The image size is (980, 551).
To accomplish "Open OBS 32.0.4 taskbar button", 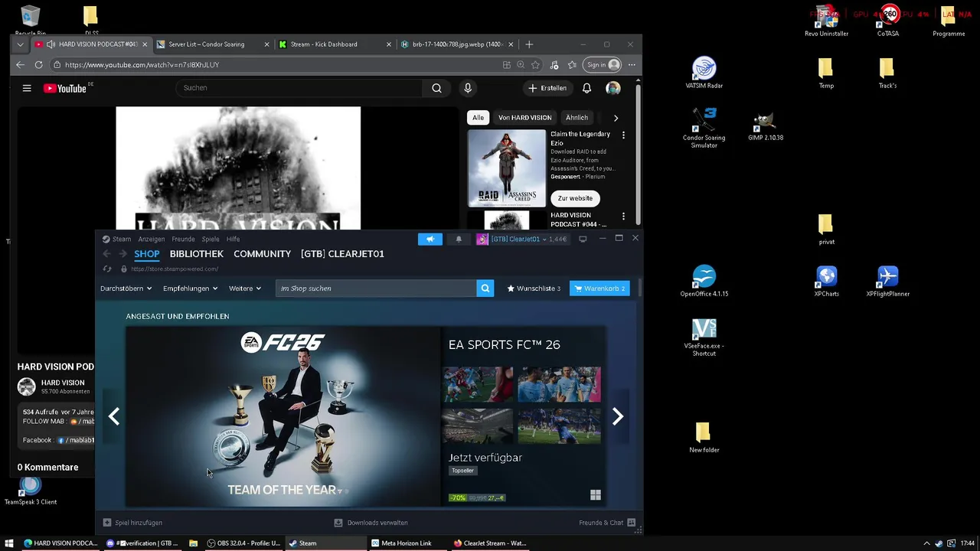I will point(243,543).
